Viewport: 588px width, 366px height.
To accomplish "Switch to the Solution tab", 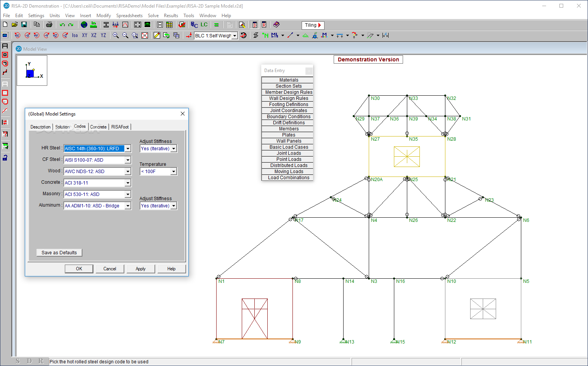I will pyautogui.click(x=63, y=127).
